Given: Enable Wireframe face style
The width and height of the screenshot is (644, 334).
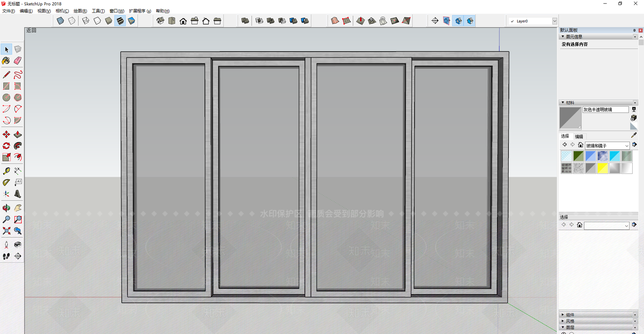Looking at the screenshot, I should tap(86, 21).
